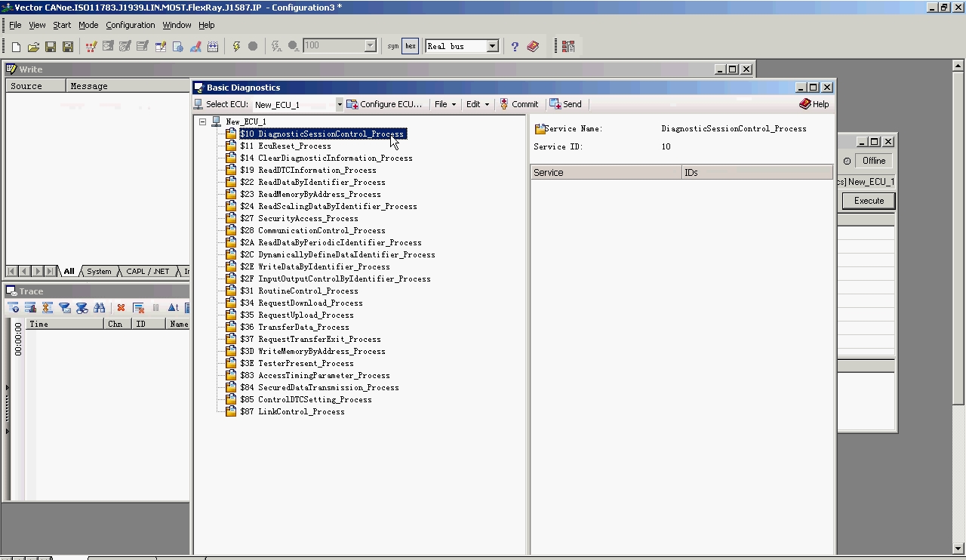Screen dimensions: 966x560
Task: Click the binoculars search icon in Trace toolbar
Action: pyautogui.click(x=99, y=308)
